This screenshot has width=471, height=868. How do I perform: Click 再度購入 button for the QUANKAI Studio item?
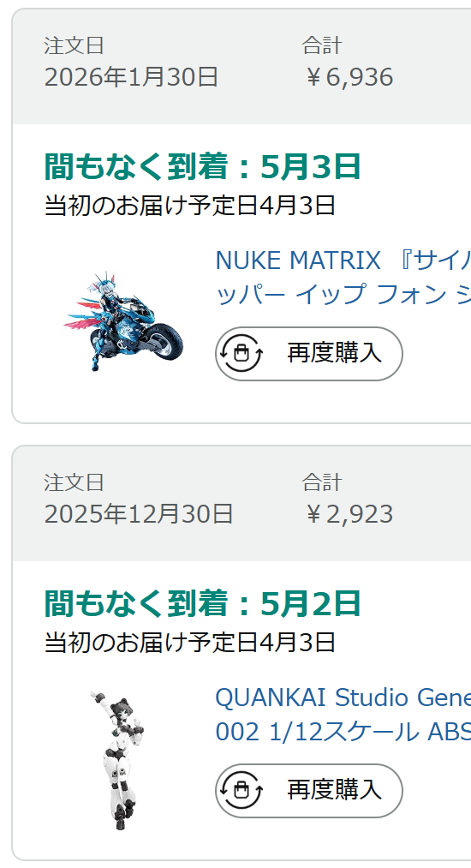(x=309, y=791)
